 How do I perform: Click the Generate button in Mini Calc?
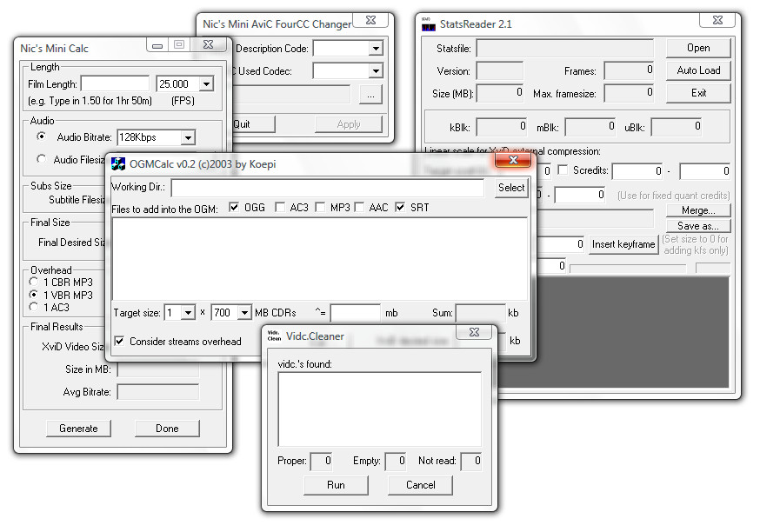click(x=78, y=429)
